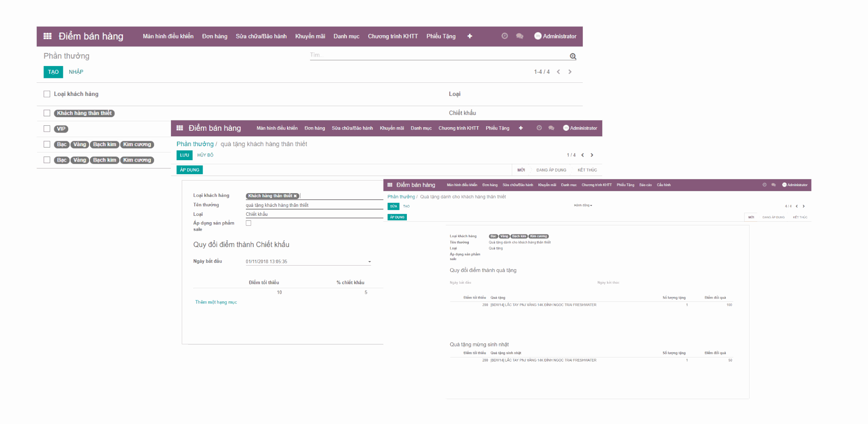The height and width of the screenshot is (424, 868).
Task: Open the Khuyến mãi menu
Action: [310, 36]
